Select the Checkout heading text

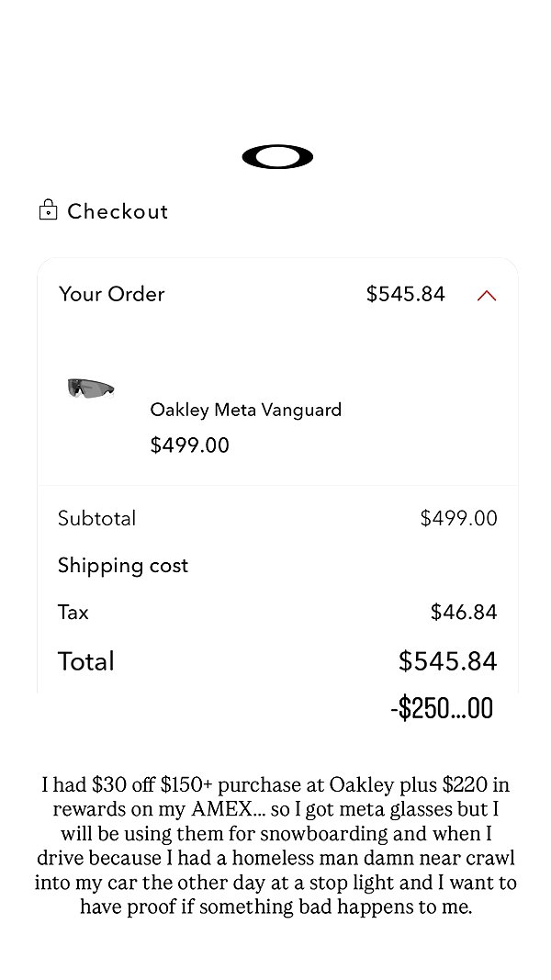coord(118,211)
